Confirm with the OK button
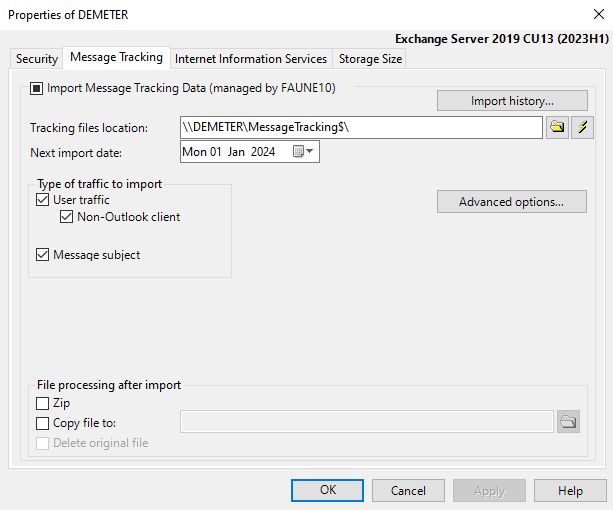This screenshot has height=510, width=613. click(x=327, y=490)
